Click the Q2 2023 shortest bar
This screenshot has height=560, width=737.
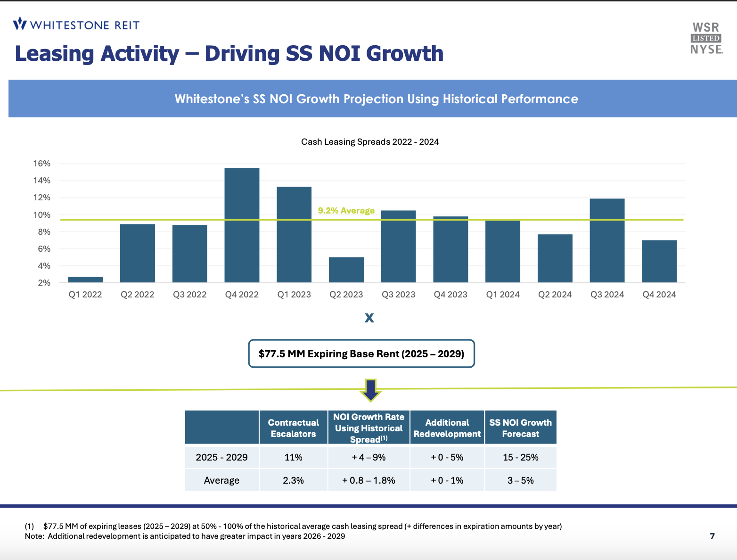click(346, 269)
